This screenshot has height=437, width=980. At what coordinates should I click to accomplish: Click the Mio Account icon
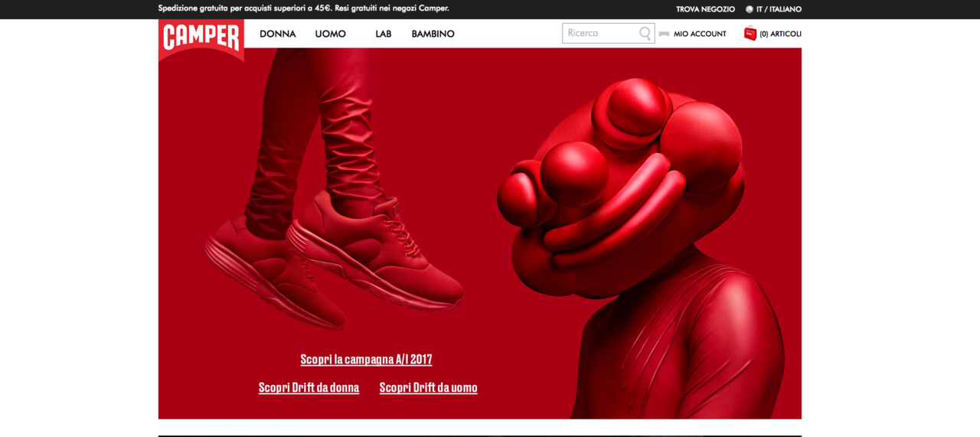pyautogui.click(x=664, y=34)
